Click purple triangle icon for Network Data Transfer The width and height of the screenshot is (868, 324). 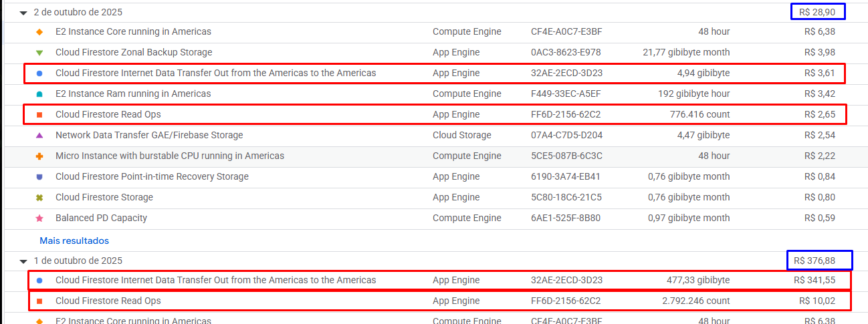click(39, 136)
